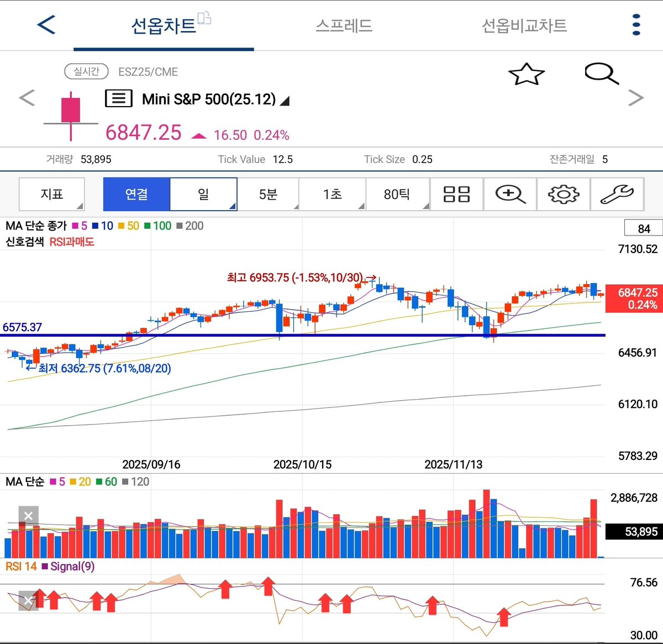Activate the chart zoom magnifier tool
This screenshot has height=644, width=663.
click(x=509, y=194)
